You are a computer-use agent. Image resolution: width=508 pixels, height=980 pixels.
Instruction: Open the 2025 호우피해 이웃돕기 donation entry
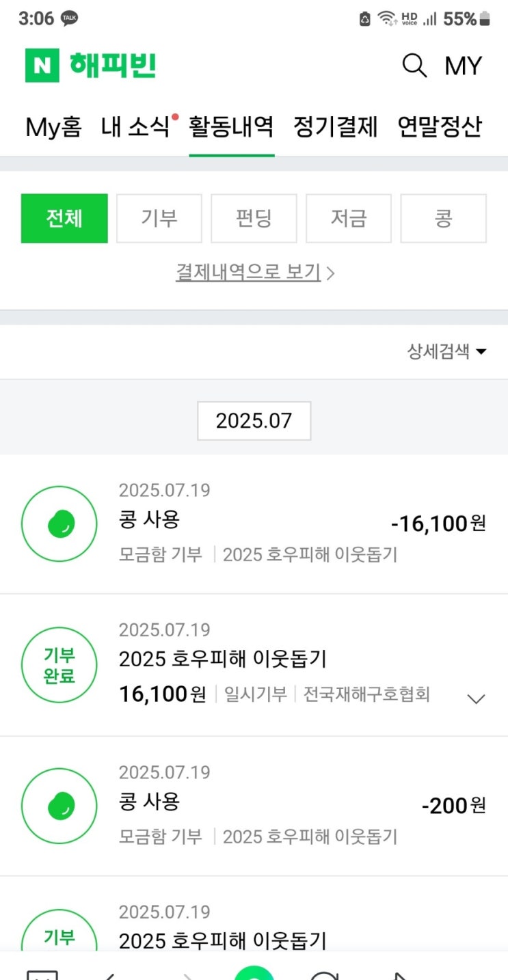coord(223,659)
